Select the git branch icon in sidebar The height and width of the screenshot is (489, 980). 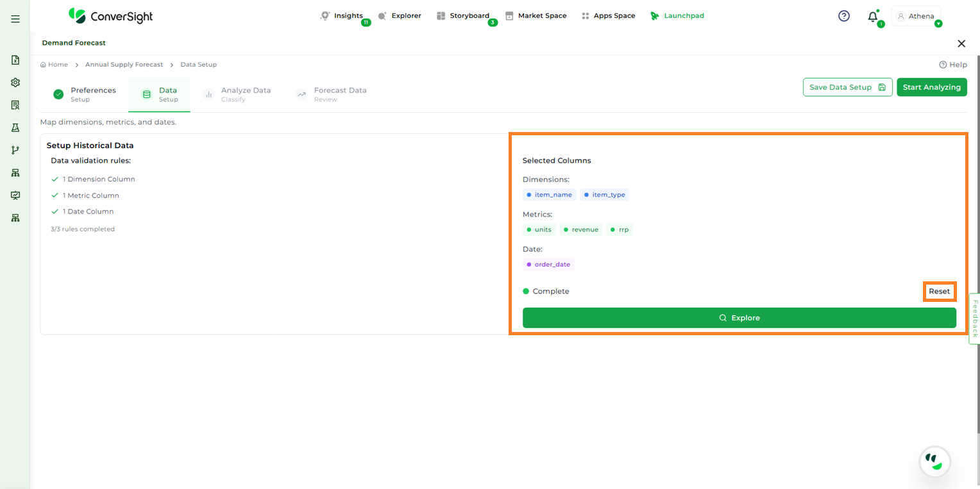pyautogui.click(x=15, y=150)
